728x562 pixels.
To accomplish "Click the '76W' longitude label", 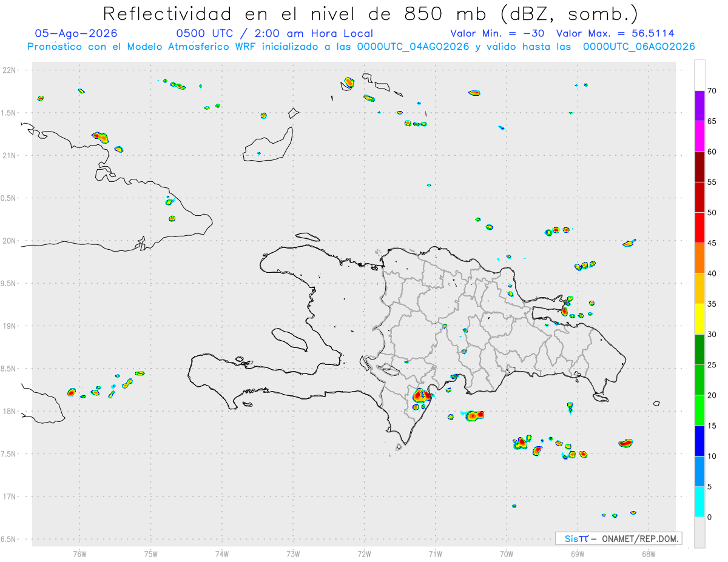I will (79, 554).
